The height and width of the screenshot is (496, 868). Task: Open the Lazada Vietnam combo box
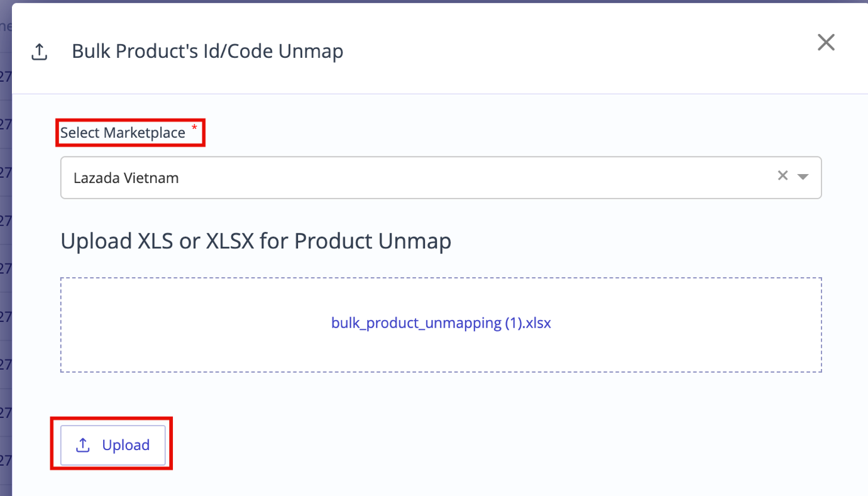click(x=441, y=178)
